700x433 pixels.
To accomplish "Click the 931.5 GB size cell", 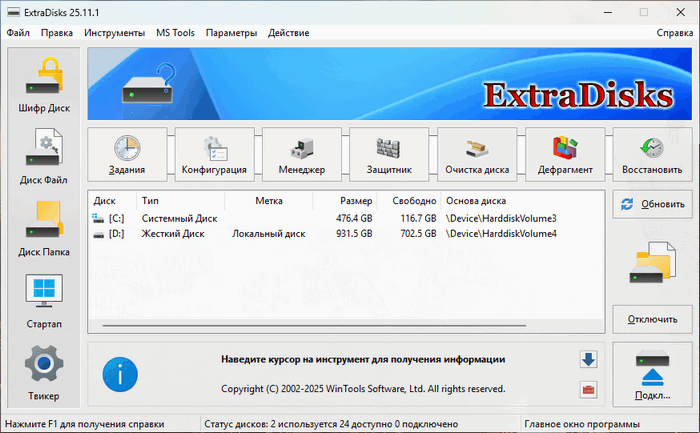I will pos(354,233).
